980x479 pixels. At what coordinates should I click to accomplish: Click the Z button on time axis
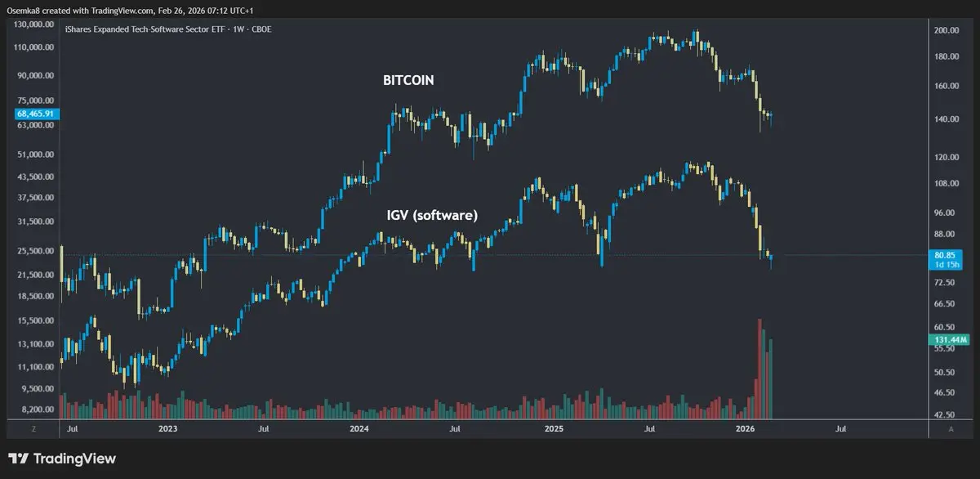pyautogui.click(x=33, y=428)
